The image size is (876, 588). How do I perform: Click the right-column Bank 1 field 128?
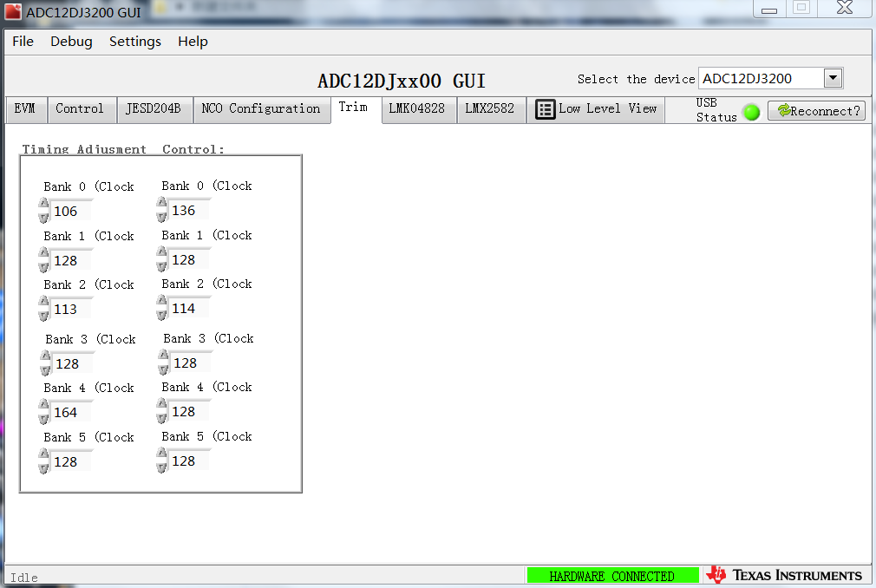[190, 259]
